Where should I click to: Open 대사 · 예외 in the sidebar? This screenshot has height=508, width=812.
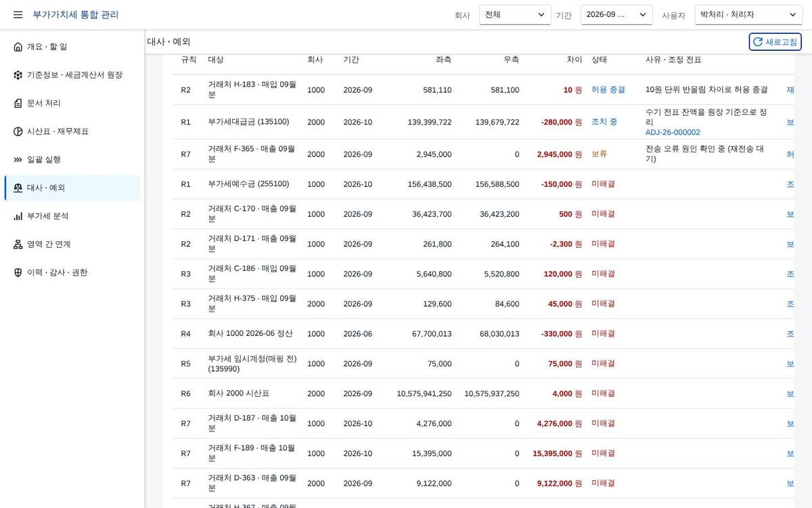[x=72, y=188]
